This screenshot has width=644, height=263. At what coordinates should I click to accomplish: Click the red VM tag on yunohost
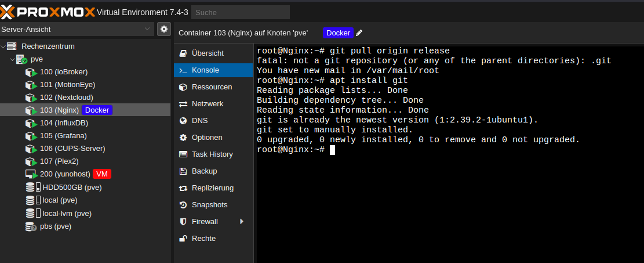click(102, 174)
